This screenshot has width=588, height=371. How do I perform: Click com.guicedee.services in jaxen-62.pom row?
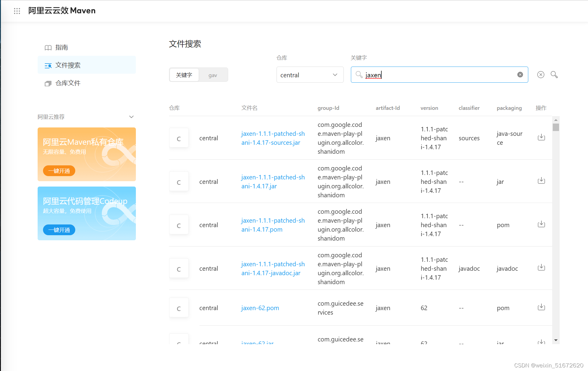(x=341, y=308)
